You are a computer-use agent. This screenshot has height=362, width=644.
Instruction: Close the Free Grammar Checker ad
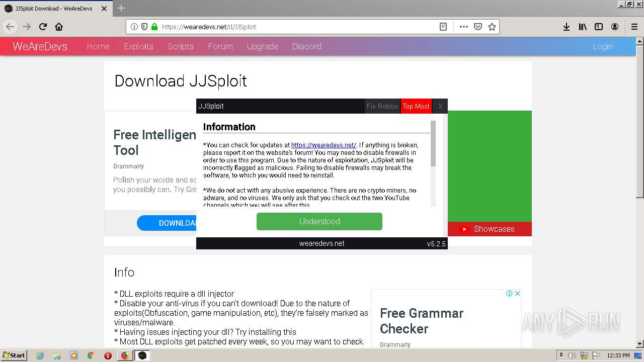[x=517, y=293]
